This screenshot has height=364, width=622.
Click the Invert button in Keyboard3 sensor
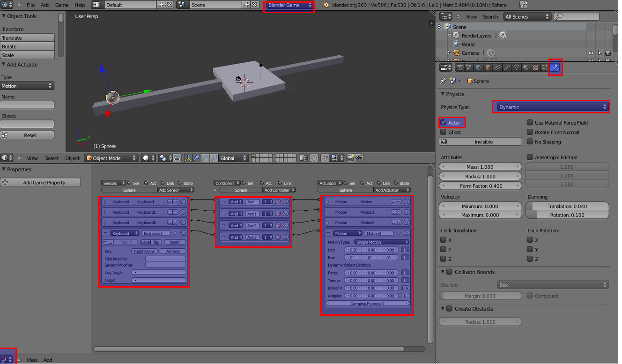coord(175,242)
